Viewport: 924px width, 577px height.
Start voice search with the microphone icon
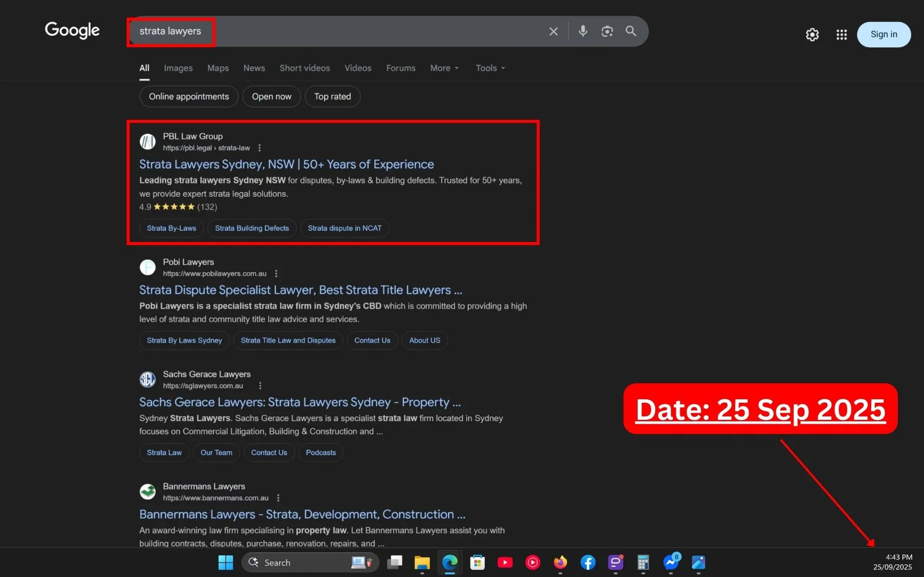click(x=582, y=31)
